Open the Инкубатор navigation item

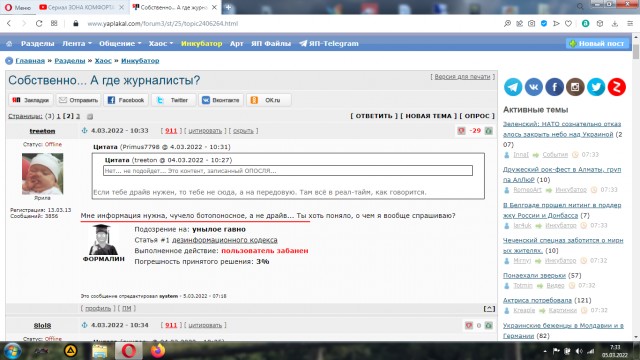pyautogui.click(x=202, y=44)
